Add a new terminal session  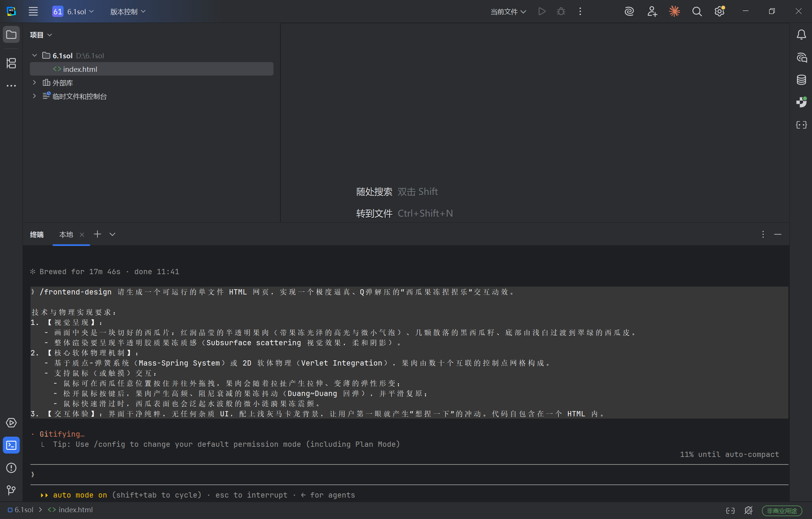[x=97, y=234]
